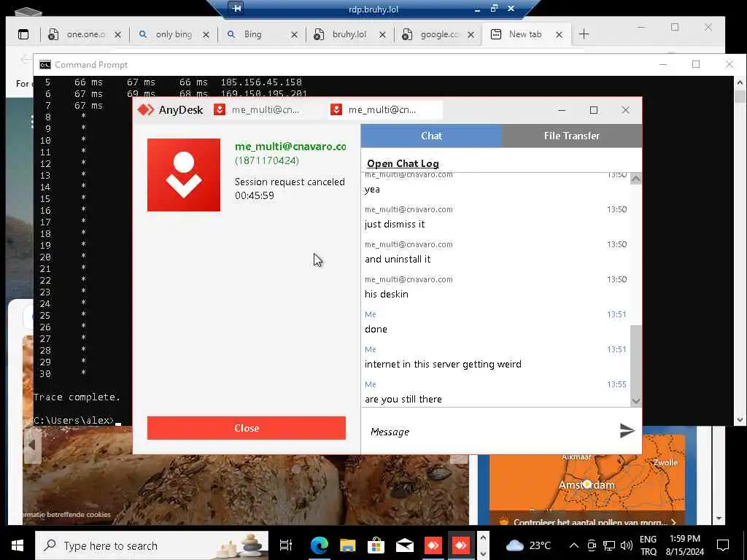Open File Explorer from the taskbar
Image resolution: width=747 pixels, height=560 pixels.
[x=348, y=545]
